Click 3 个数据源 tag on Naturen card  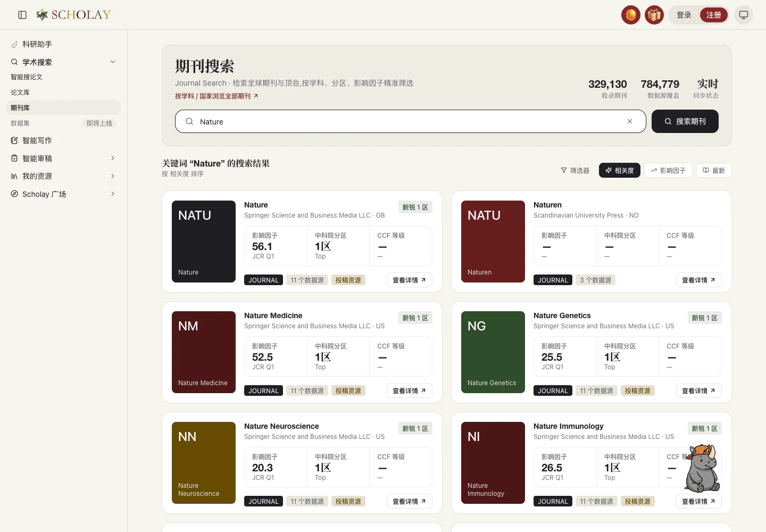[595, 280]
